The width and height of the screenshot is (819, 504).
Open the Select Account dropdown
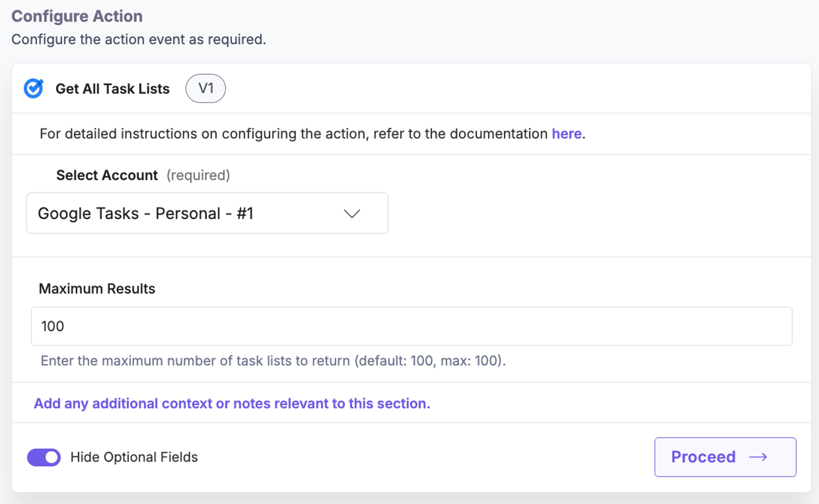(x=207, y=213)
